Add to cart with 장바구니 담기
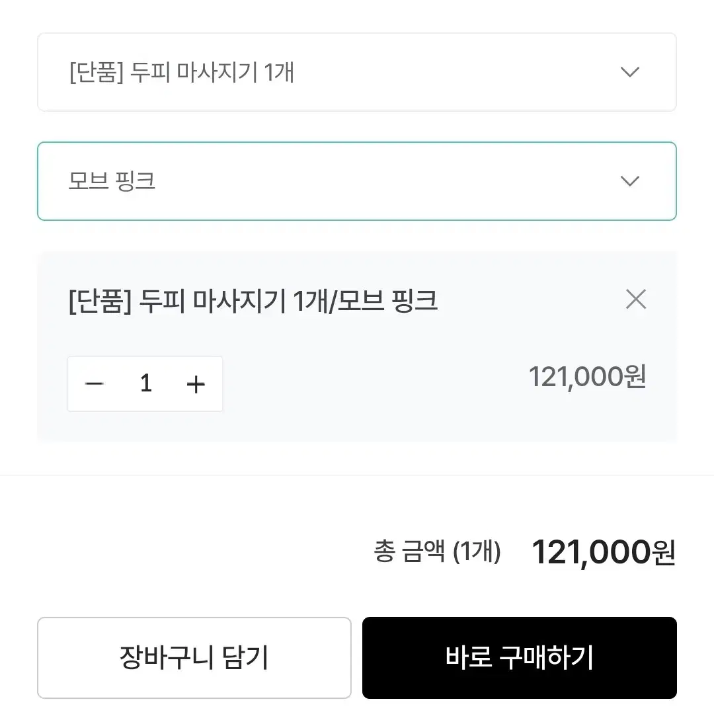The width and height of the screenshot is (714, 728). click(194, 657)
